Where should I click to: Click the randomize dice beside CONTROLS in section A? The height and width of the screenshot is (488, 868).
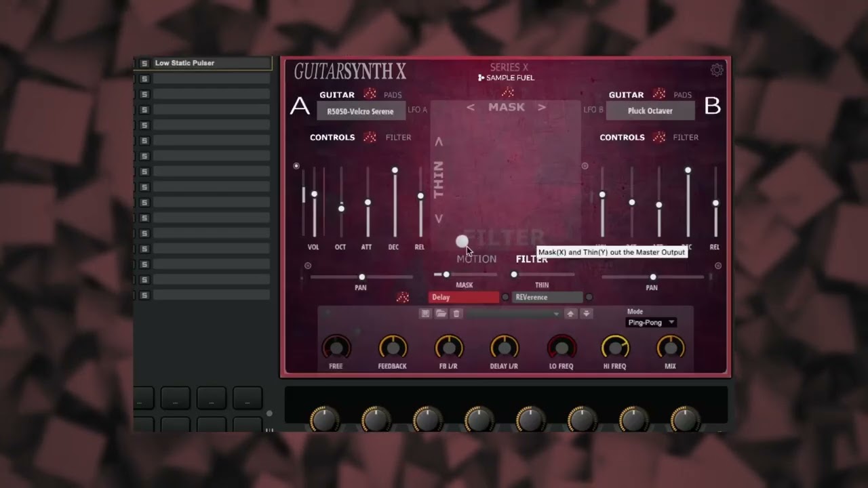click(370, 137)
